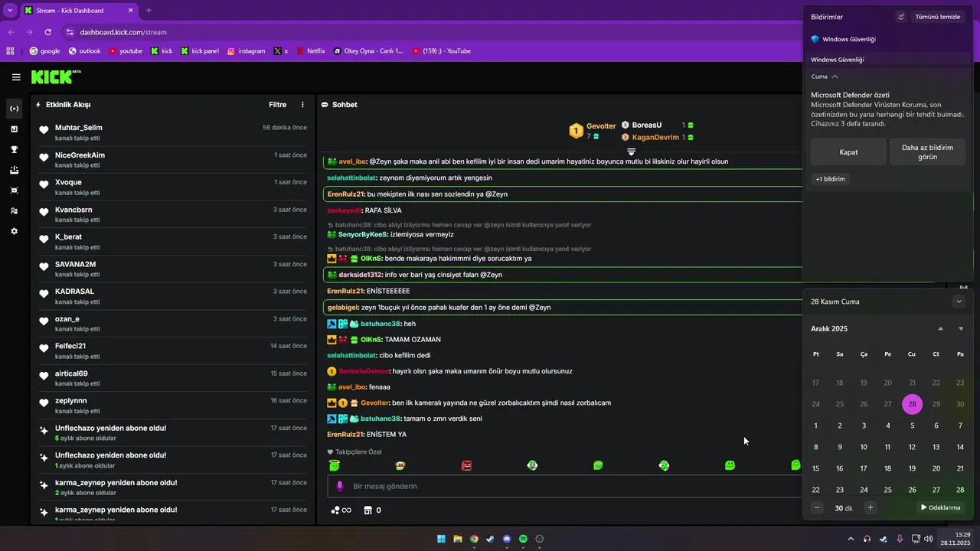980x551 pixels.
Task: Select the Stream (broadcast) sidebar icon
Action: (14, 109)
